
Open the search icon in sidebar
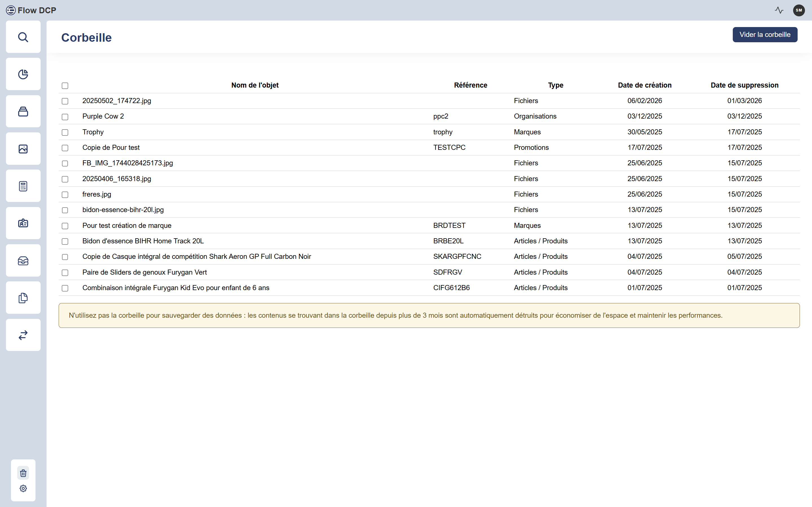click(x=23, y=37)
